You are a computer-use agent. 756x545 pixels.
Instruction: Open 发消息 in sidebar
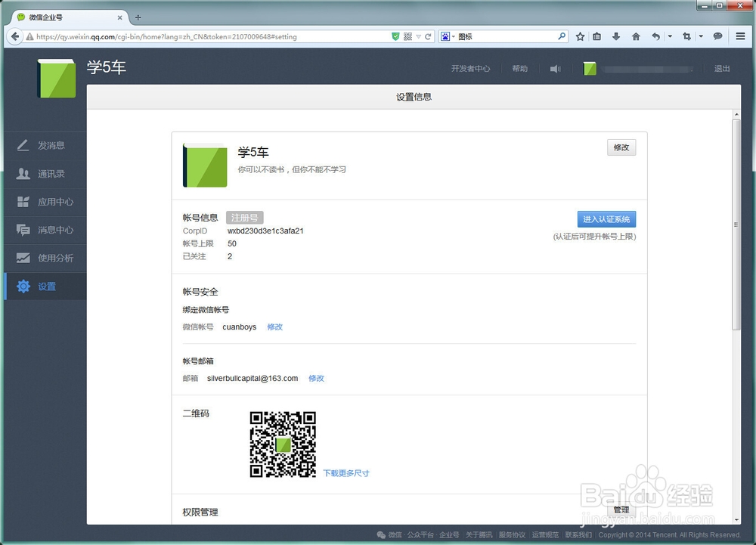click(x=45, y=146)
